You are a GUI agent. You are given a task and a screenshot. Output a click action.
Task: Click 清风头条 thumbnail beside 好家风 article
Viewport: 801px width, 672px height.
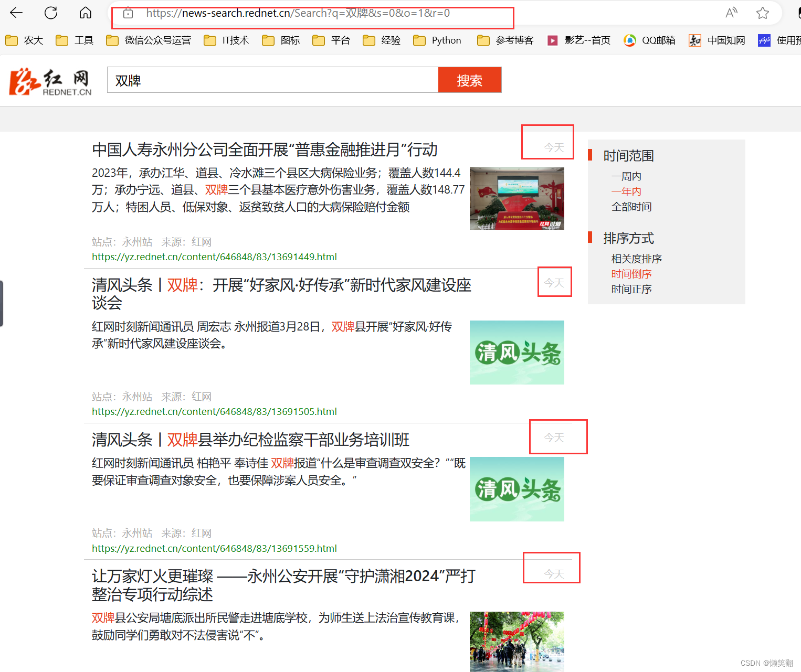click(517, 353)
